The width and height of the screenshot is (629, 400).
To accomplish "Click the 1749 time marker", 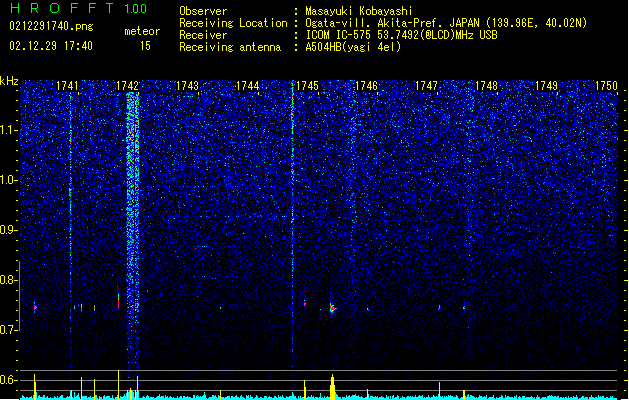I will [x=546, y=86].
